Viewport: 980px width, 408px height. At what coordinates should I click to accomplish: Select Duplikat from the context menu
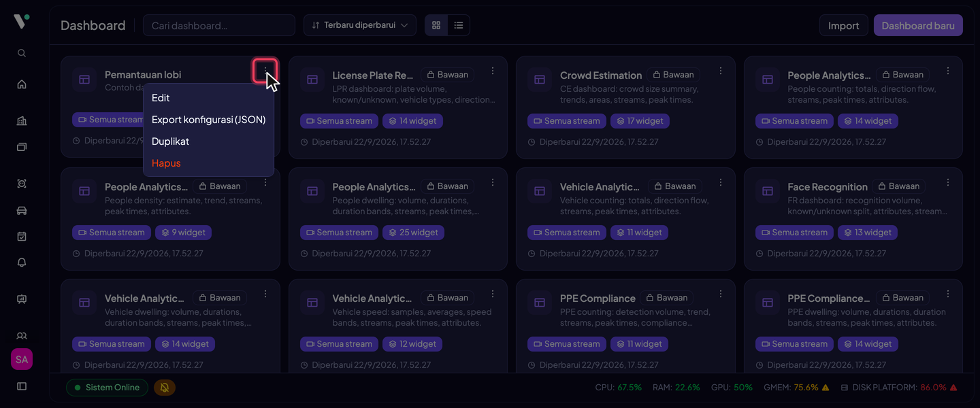pyautogui.click(x=208, y=141)
